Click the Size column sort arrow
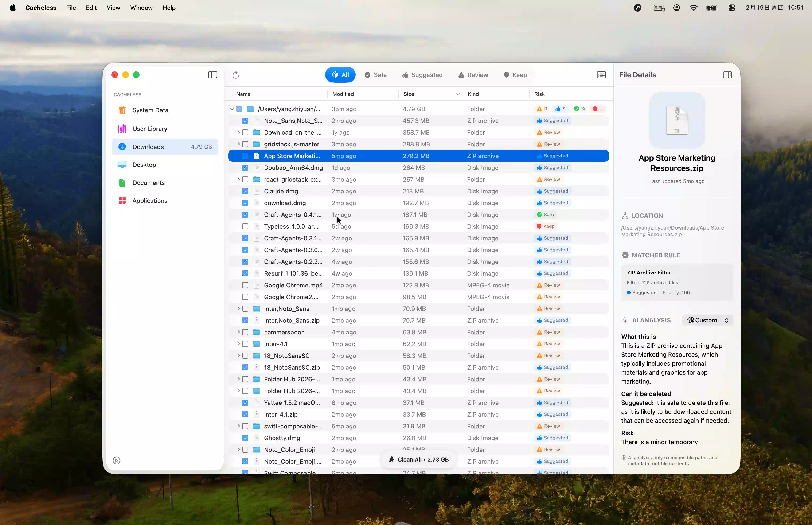Viewport: 812px width, 525px height. (457, 94)
